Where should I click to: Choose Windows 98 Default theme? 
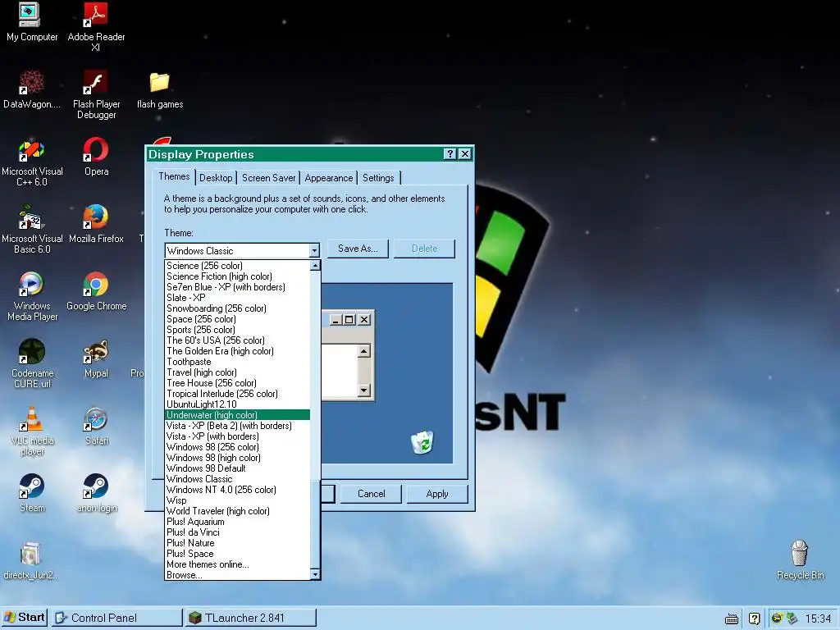[237, 468]
